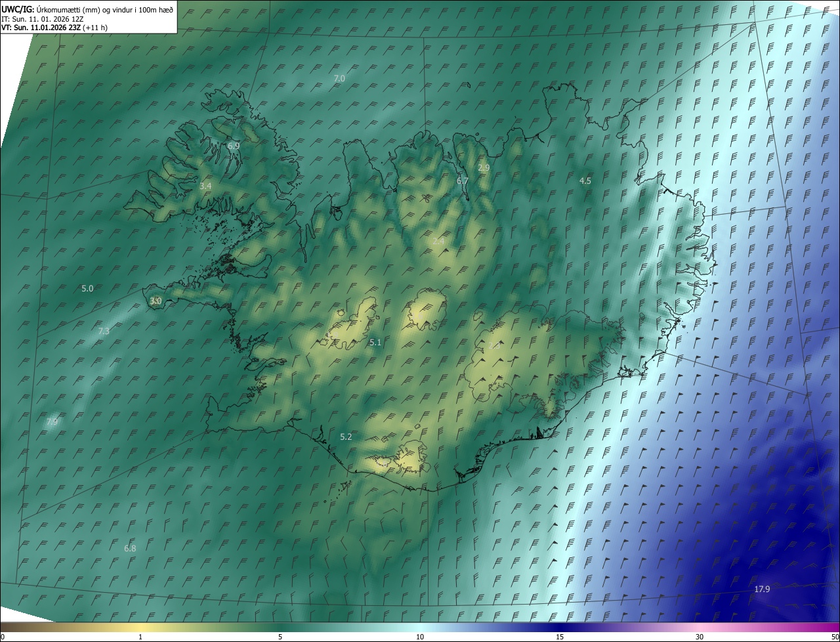
Task: Click the 17.9 value over the ocean
Action: (762, 589)
